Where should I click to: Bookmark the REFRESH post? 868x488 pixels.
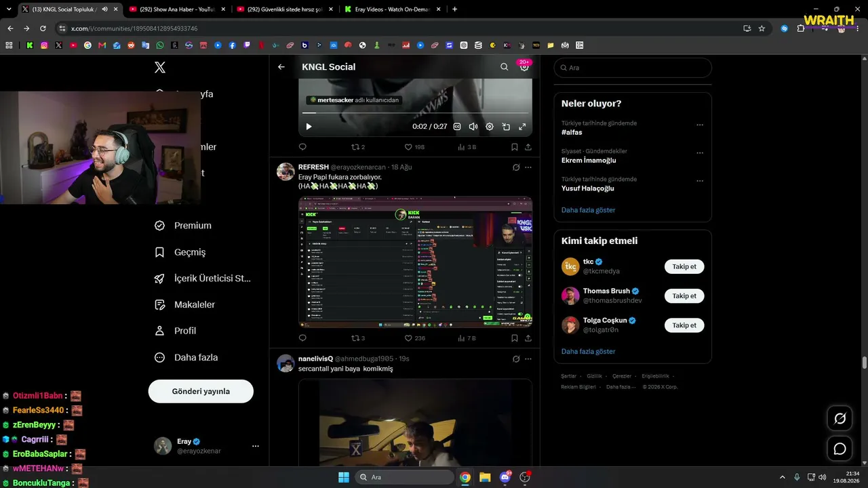tap(515, 338)
